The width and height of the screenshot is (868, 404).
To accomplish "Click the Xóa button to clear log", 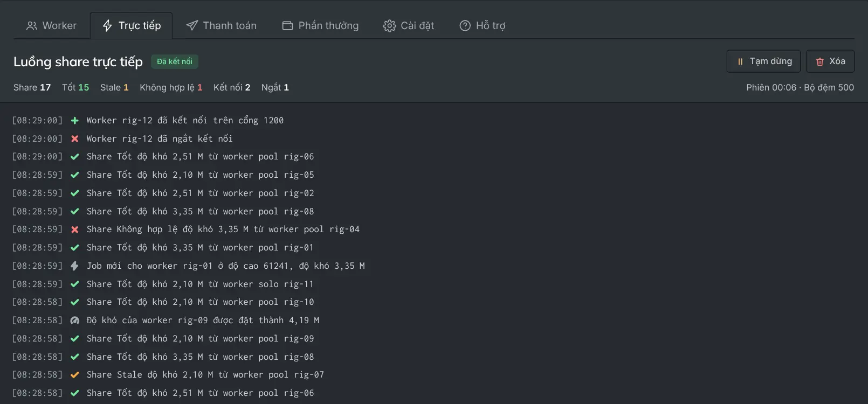I will coord(830,61).
